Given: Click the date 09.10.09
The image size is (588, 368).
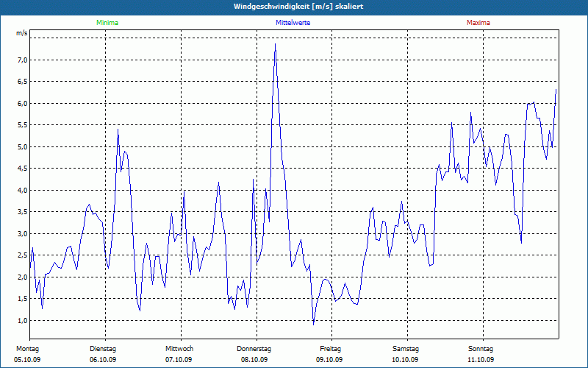Looking at the screenshot, I should coord(329,360).
